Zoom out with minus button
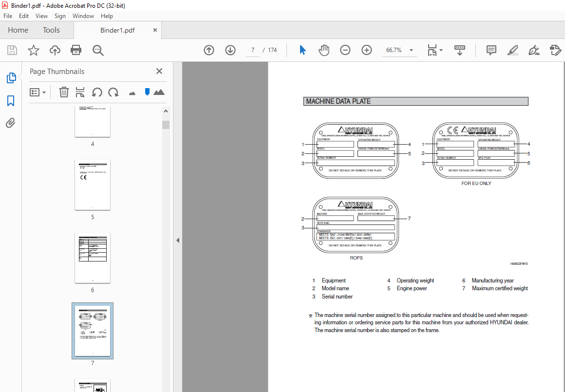 [x=345, y=50]
